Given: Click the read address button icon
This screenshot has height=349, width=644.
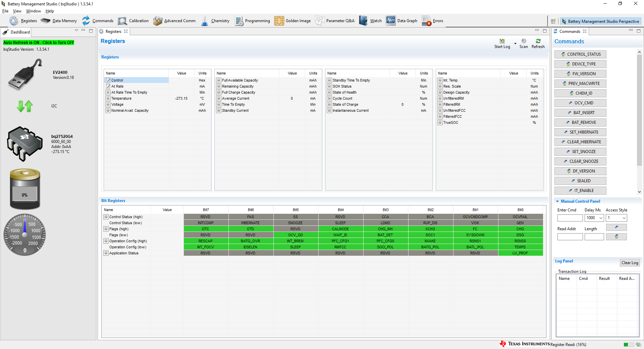Looking at the screenshot, I should pos(616,237).
